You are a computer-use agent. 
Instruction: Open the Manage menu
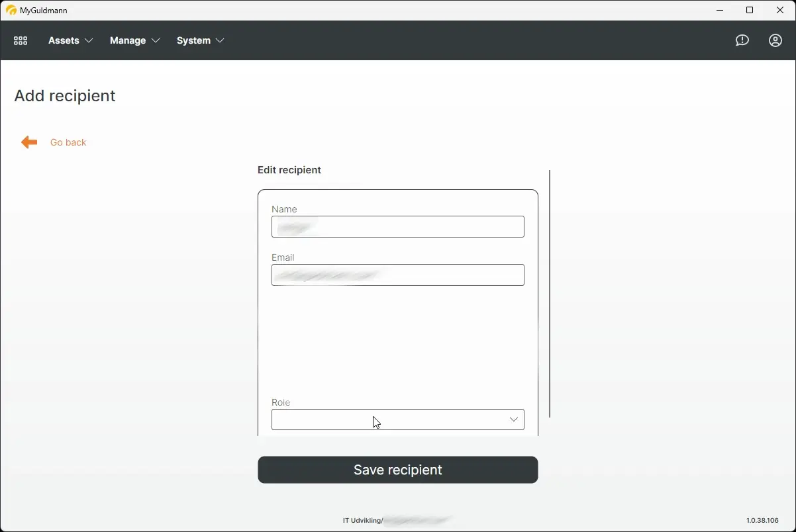(x=127, y=40)
